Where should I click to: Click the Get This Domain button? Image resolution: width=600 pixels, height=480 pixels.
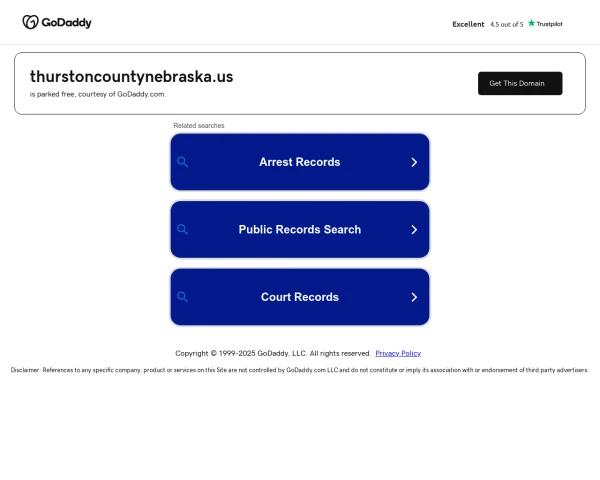tap(520, 83)
